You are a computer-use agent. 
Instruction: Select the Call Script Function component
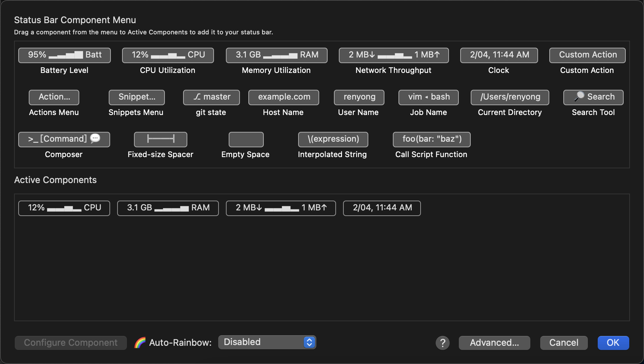[432, 139]
